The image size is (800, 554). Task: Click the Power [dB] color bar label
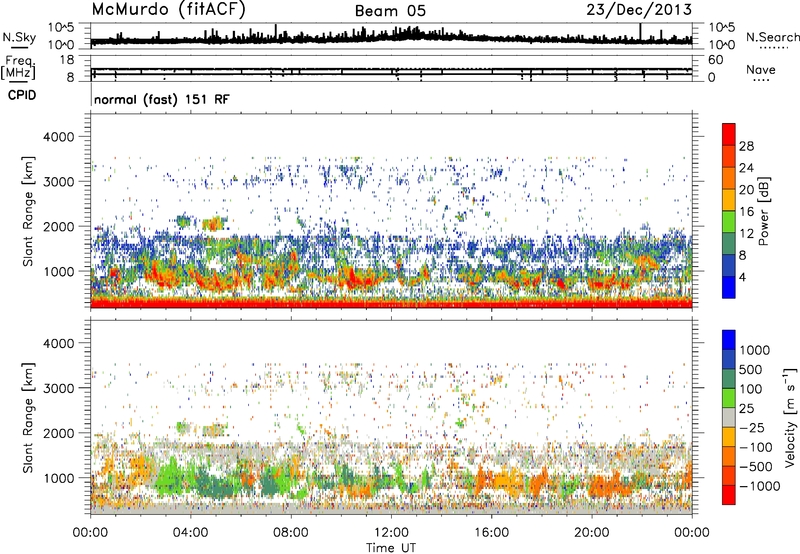(764, 211)
